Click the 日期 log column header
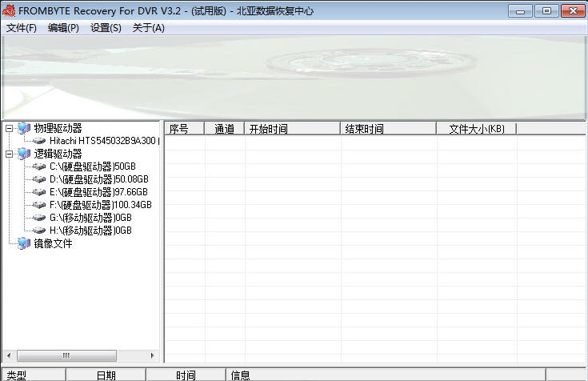588x381 pixels. click(x=106, y=375)
